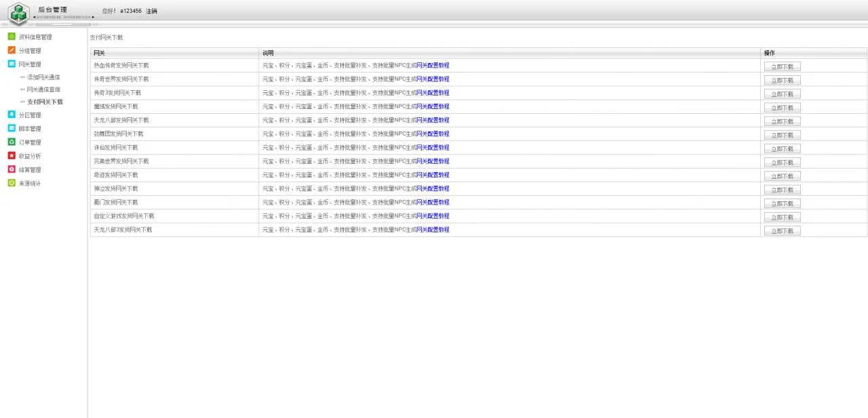Click the orange pencil icon for 分组管理
The image size is (868, 418).
(12, 50)
